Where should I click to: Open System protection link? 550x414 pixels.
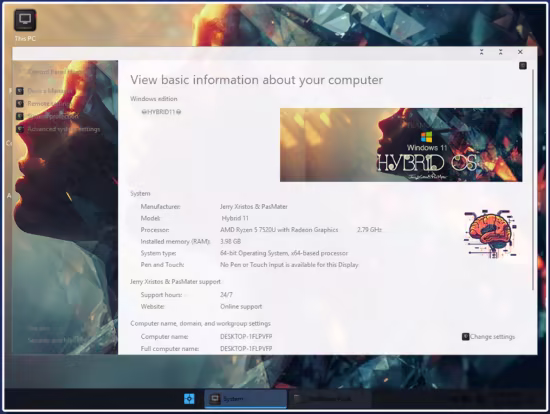click(53, 116)
